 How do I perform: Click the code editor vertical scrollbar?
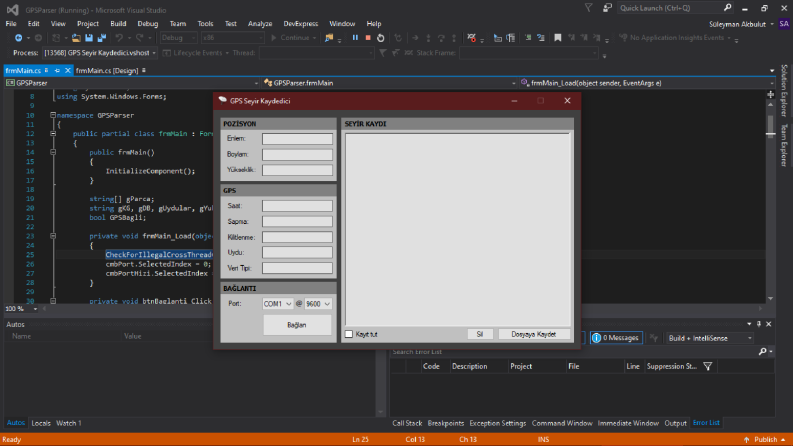click(x=770, y=201)
